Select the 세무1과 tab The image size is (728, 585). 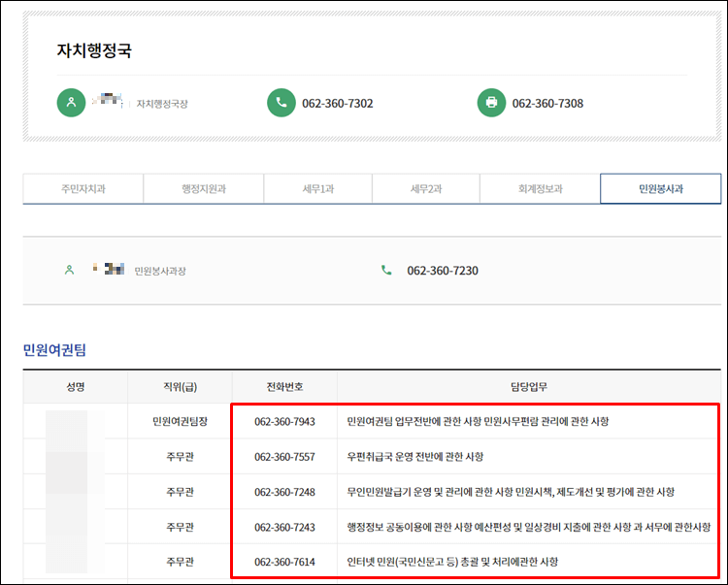click(318, 189)
